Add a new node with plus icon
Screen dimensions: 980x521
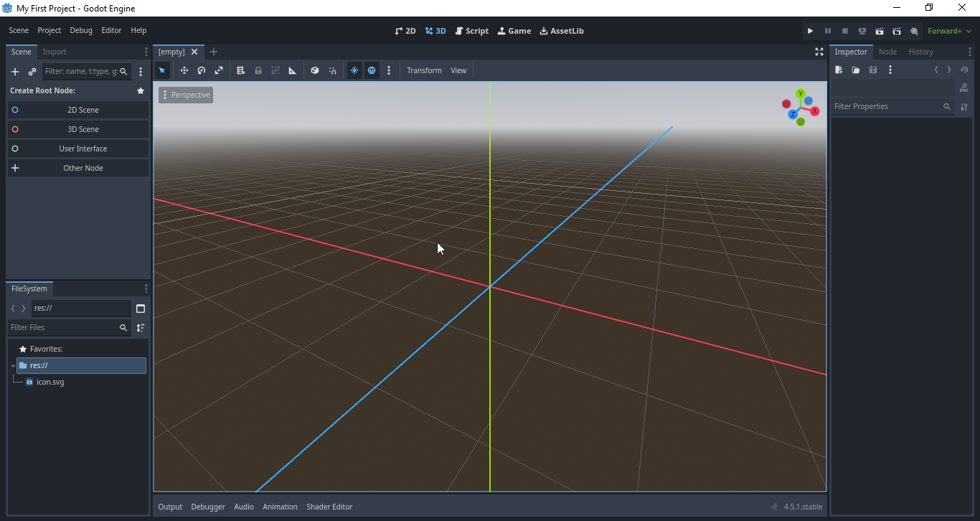15,72
